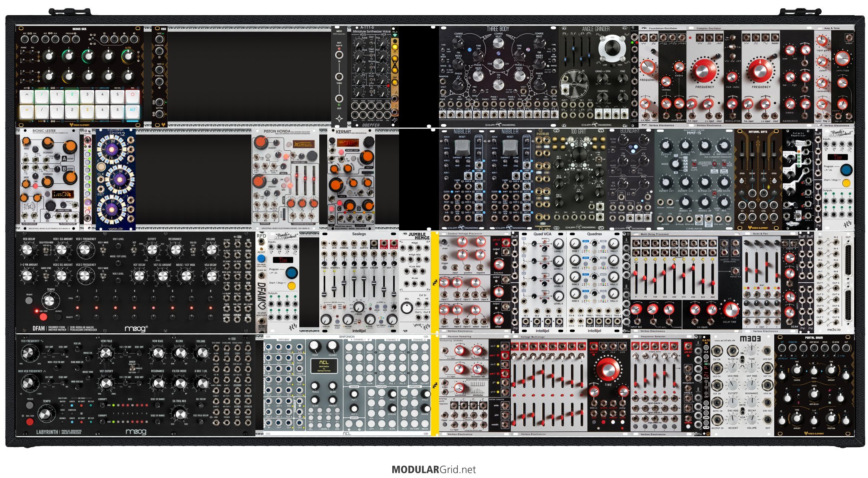The height and width of the screenshot is (478, 868).
Task: Select the nw2s::io module
Action: pyautogui.click(x=834, y=282)
